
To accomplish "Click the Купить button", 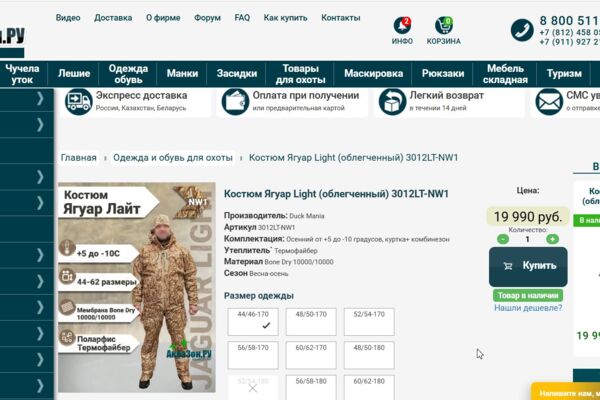I will coord(528,266).
